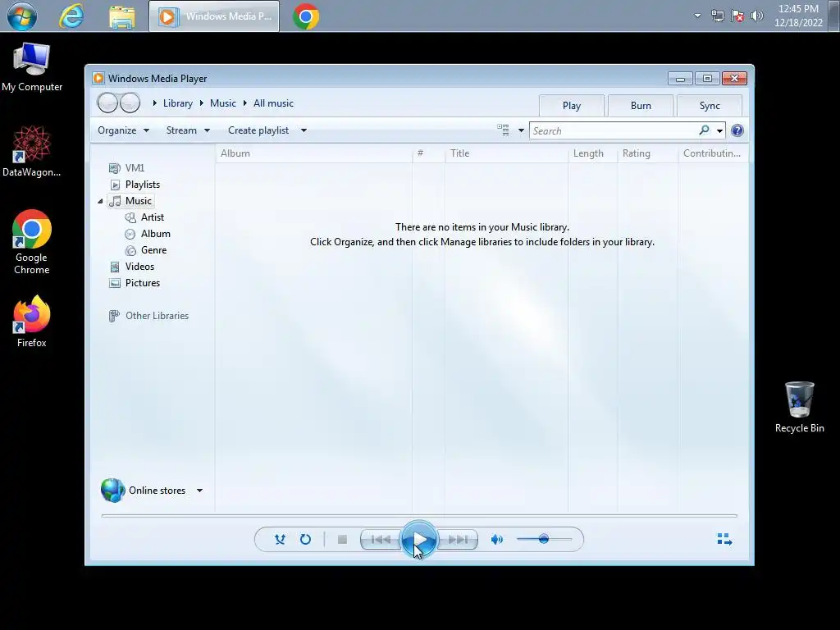The width and height of the screenshot is (840, 630).
Task: Click the View options icon
Action: [503, 130]
